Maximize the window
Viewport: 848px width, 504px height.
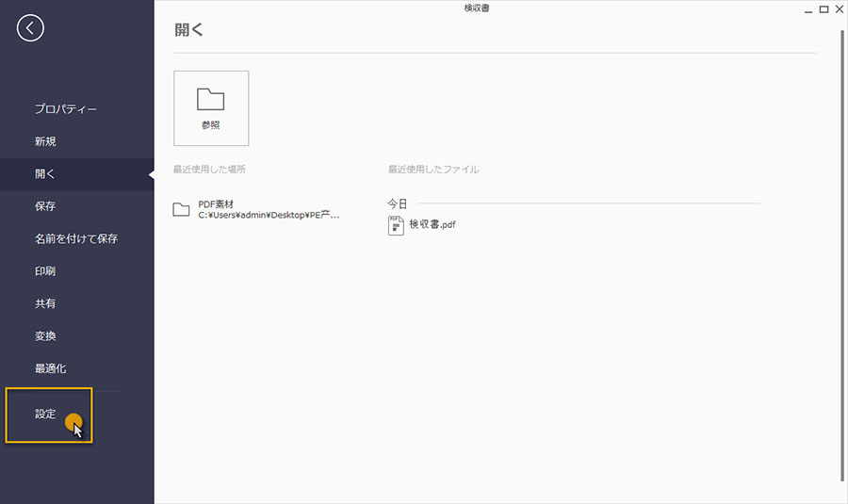point(824,9)
